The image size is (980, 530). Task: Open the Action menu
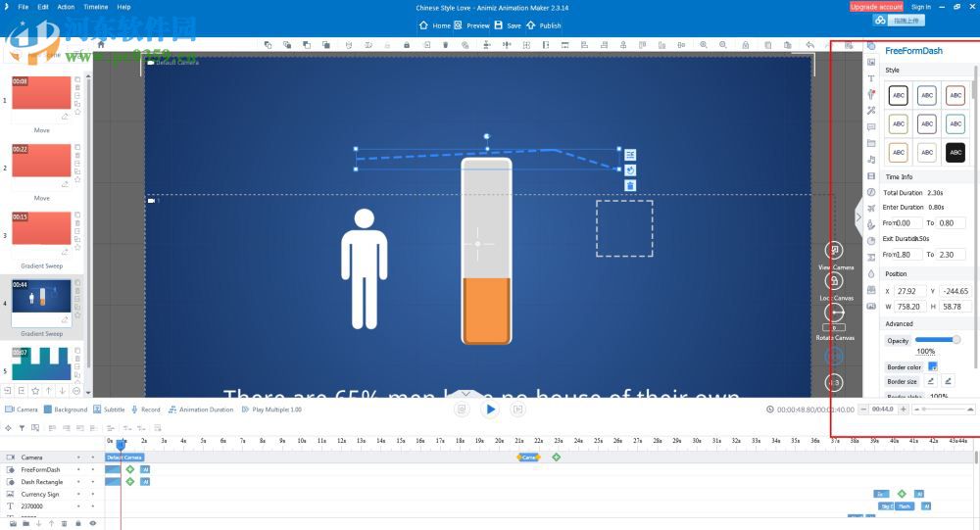click(66, 7)
